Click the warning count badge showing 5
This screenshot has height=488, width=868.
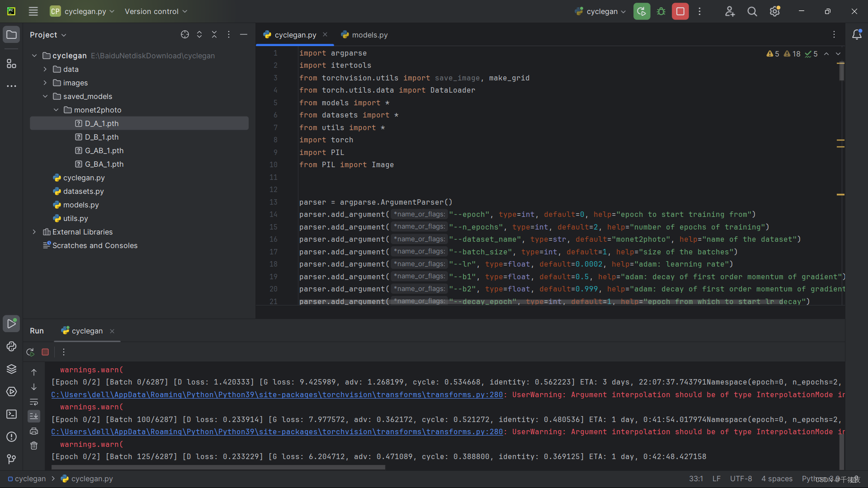[x=773, y=54]
